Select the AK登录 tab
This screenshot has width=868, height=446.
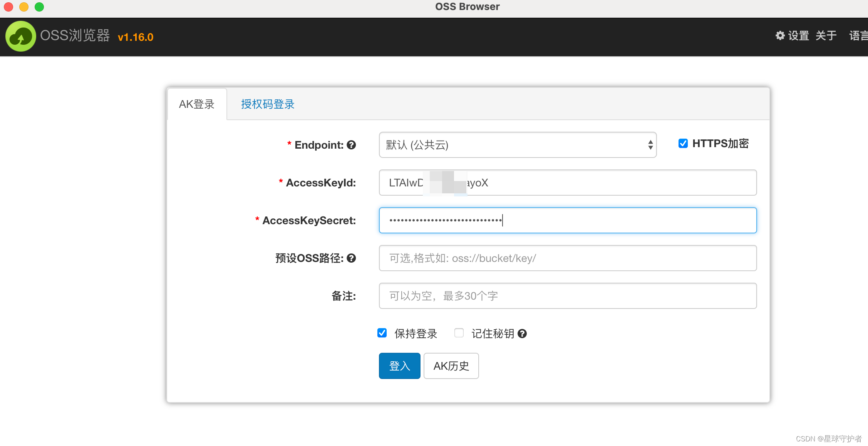tap(197, 104)
